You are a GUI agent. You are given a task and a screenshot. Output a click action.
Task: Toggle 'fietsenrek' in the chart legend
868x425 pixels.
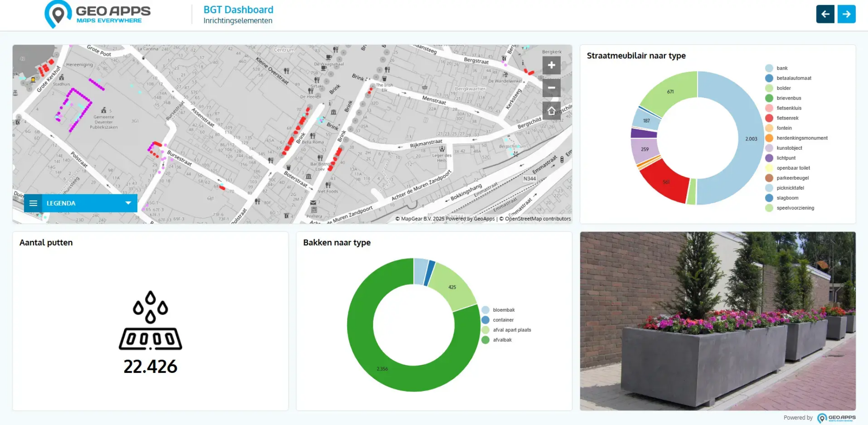coord(787,118)
